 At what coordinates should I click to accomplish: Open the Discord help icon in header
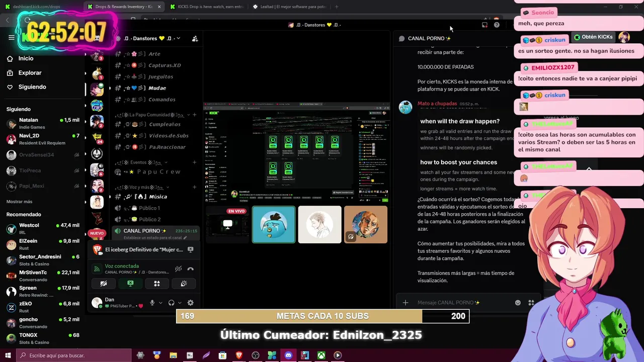tap(497, 25)
